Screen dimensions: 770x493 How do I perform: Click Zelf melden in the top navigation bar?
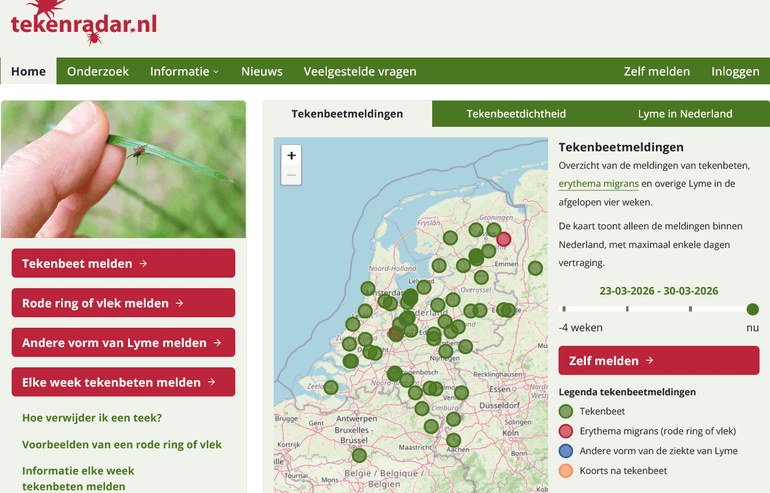tap(657, 72)
